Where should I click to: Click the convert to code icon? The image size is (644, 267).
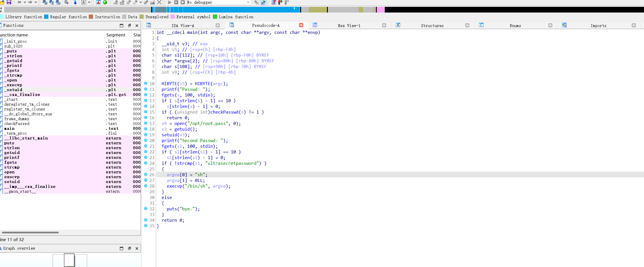116,2
